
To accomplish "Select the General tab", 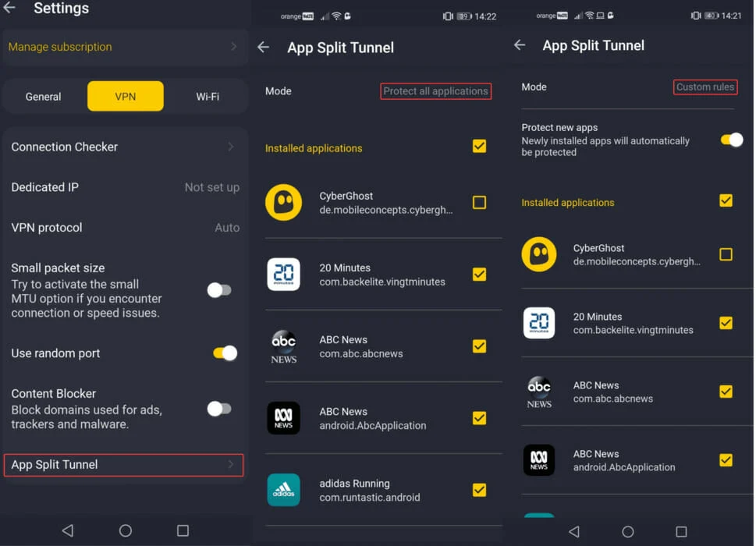I will (x=43, y=96).
